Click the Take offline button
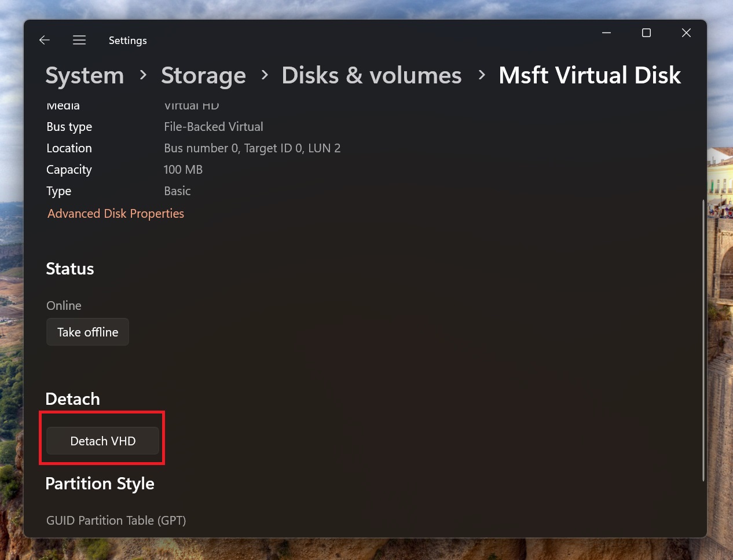The width and height of the screenshot is (733, 560). pyautogui.click(x=87, y=332)
